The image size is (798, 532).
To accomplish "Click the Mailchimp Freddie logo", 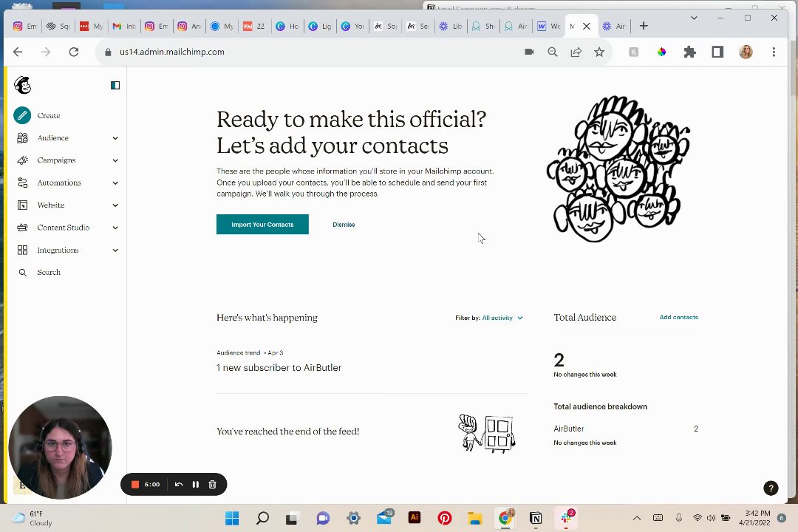I will [22, 85].
